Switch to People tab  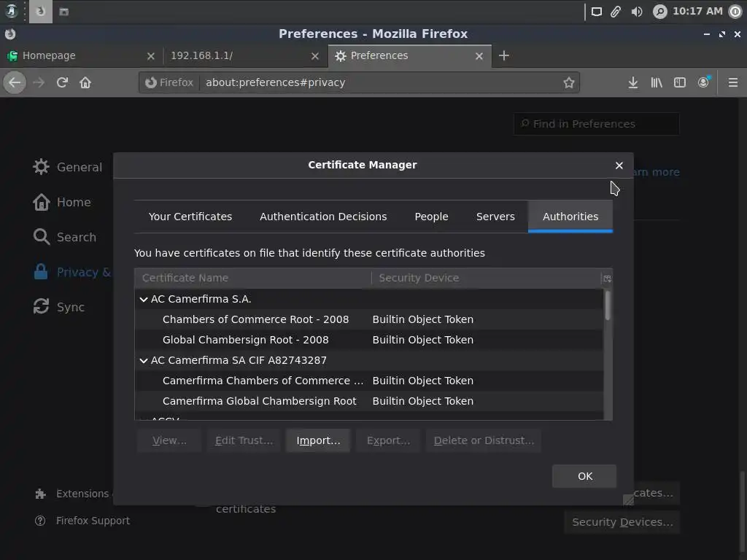(x=431, y=217)
